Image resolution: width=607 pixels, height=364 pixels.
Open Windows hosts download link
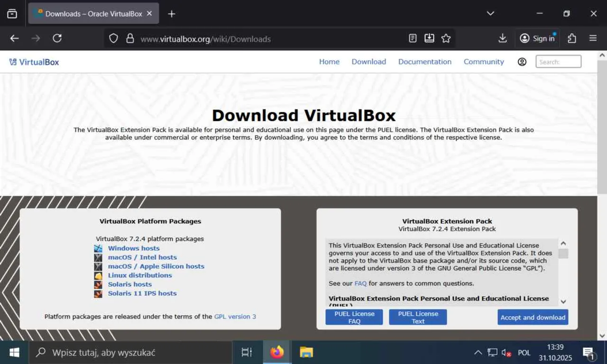pyautogui.click(x=134, y=248)
